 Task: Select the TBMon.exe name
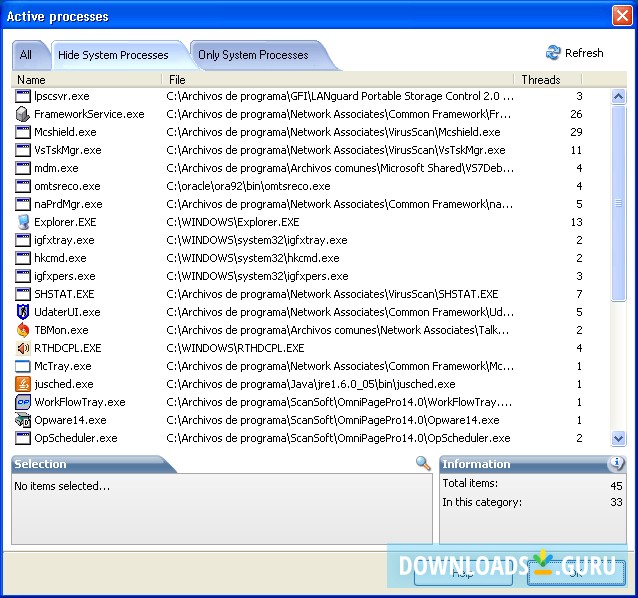pos(61,330)
